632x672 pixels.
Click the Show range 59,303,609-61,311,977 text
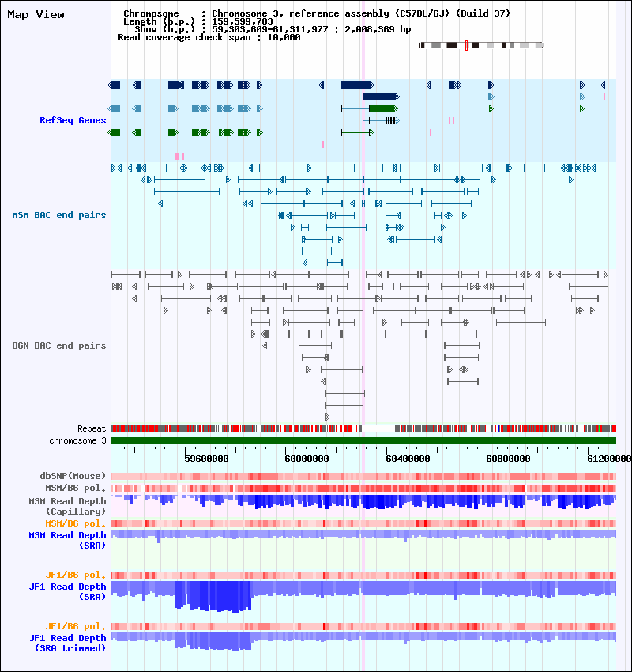tap(269, 29)
